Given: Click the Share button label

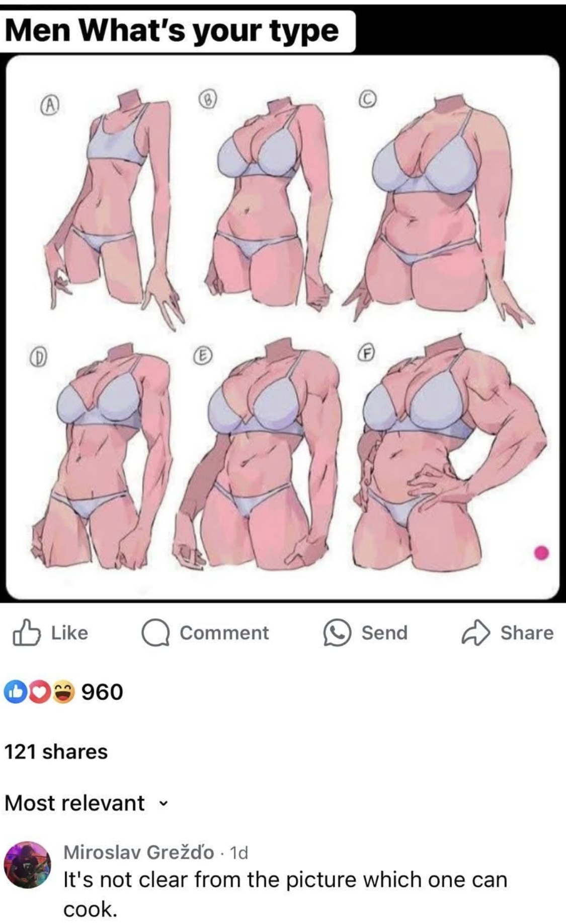Looking at the screenshot, I should point(527,633).
